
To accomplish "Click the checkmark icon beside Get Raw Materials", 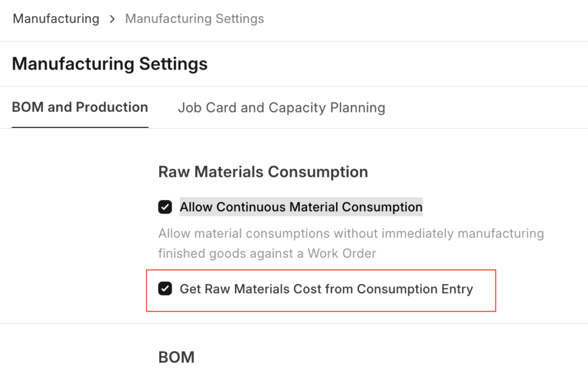I will [x=165, y=289].
